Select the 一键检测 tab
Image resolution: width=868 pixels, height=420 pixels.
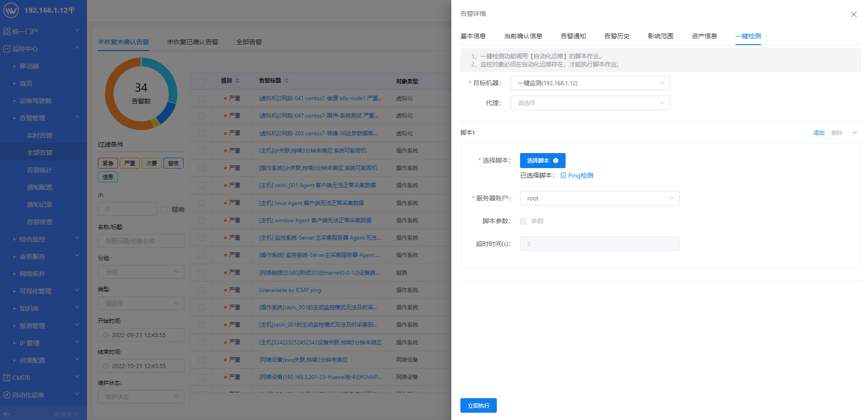[x=748, y=36]
